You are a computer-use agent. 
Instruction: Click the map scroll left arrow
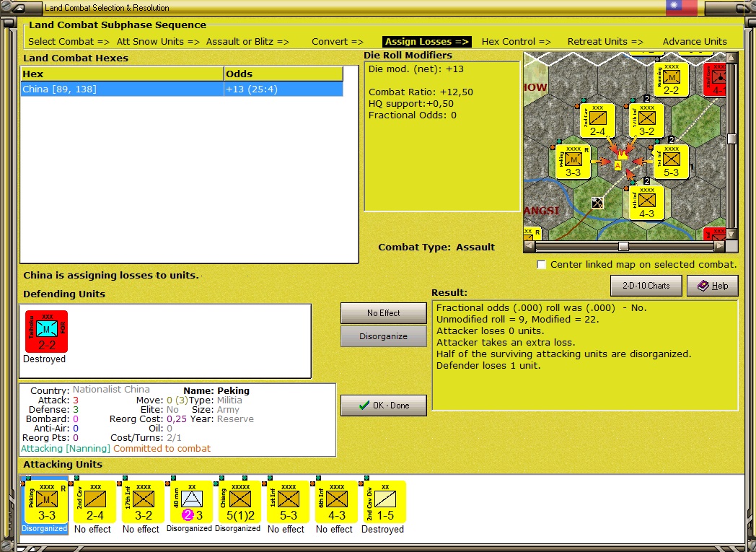pyautogui.click(x=529, y=246)
